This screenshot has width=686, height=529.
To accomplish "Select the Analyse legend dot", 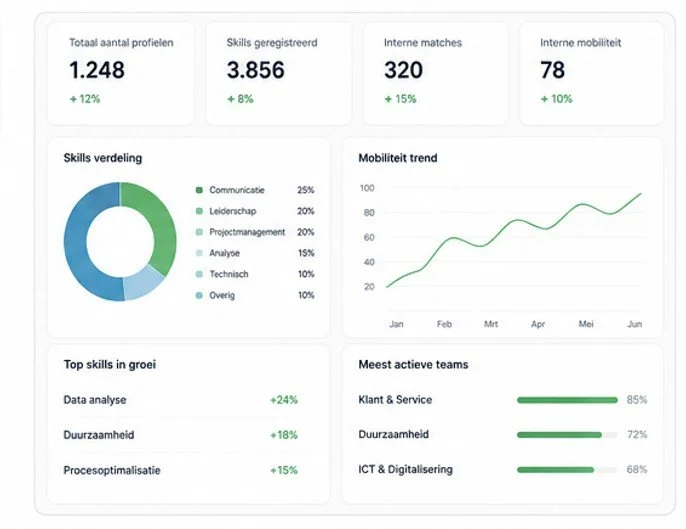I will pyautogui.click(x=199, y=253).
